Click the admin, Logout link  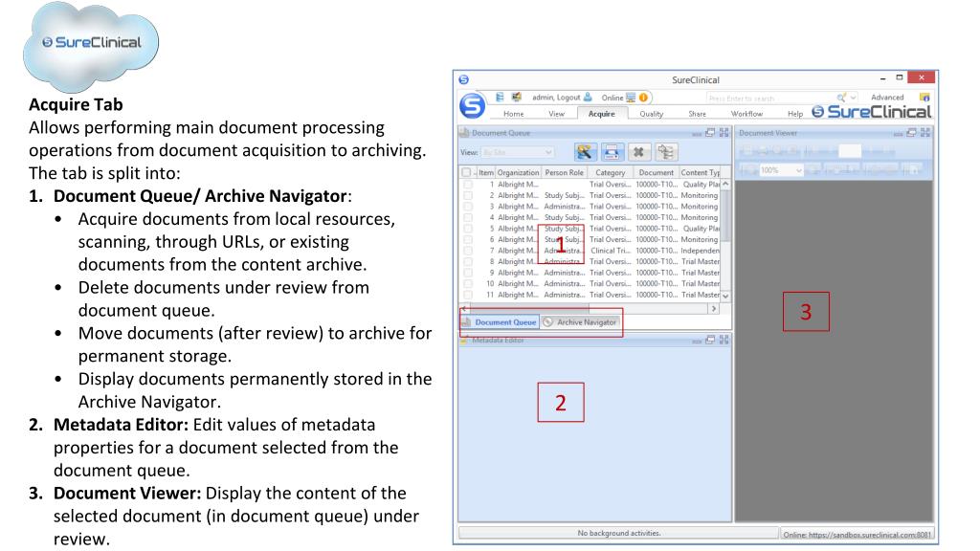point(556,98)
